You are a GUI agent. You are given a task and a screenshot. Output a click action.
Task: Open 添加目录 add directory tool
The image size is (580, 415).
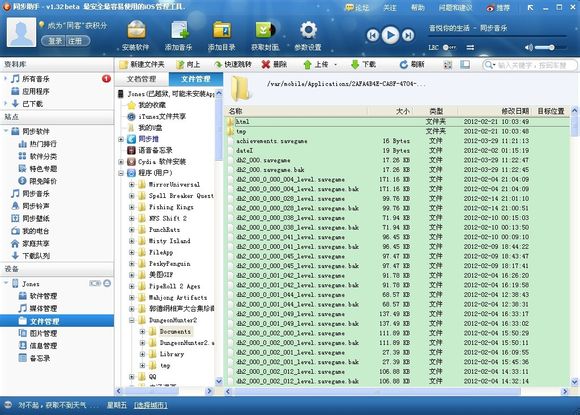coord(222,36)
